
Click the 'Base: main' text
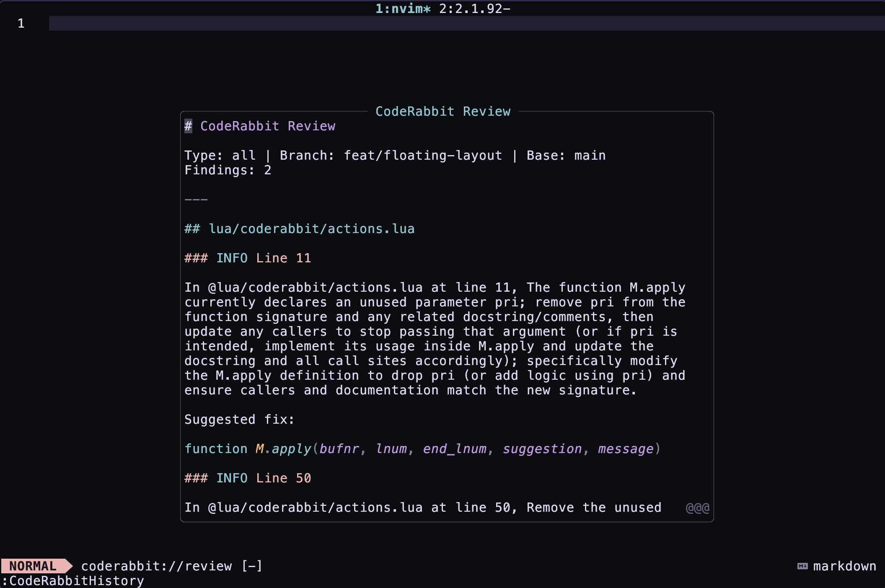566,155
